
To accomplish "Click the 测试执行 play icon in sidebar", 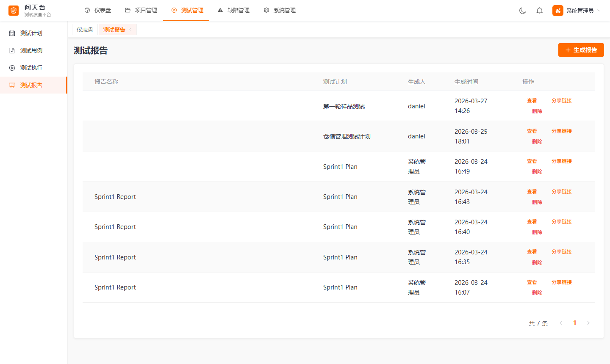I will point(12,68).
